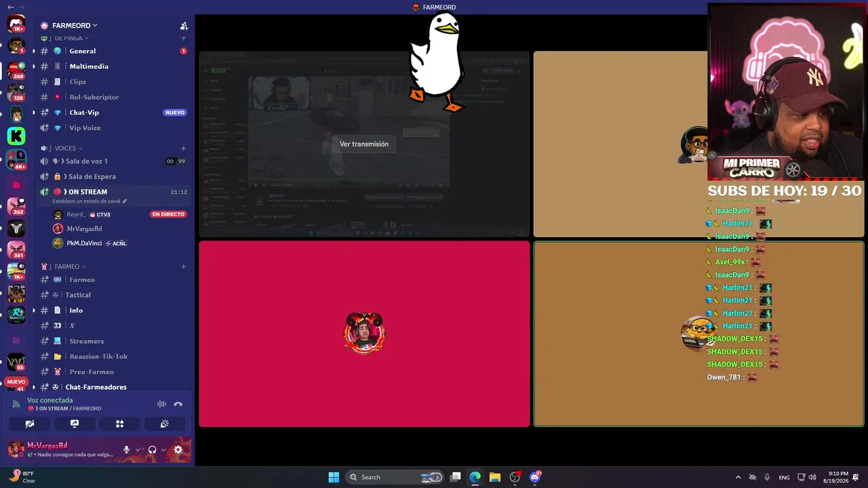Open the FARMEORD server menu dropdown
Viewport: 868px width, 488px height.
tap(75, 26)
